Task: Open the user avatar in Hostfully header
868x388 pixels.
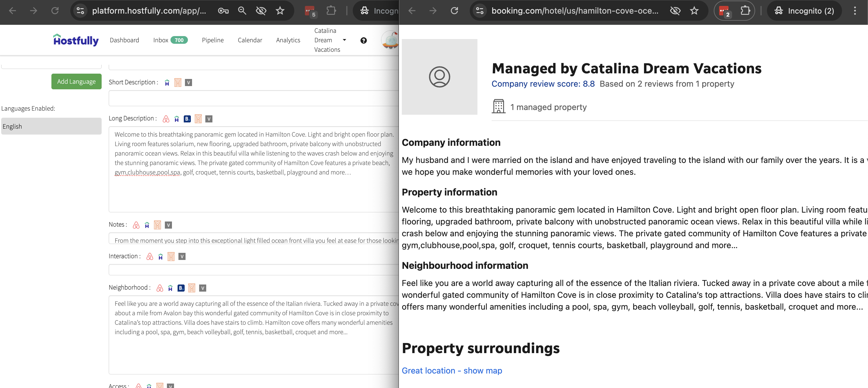Action: click(390, 40)
